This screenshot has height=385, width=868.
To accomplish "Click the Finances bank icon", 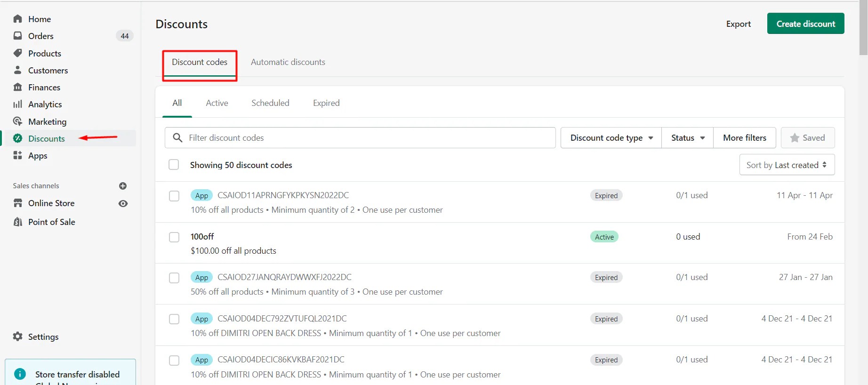I will (18, 87).
